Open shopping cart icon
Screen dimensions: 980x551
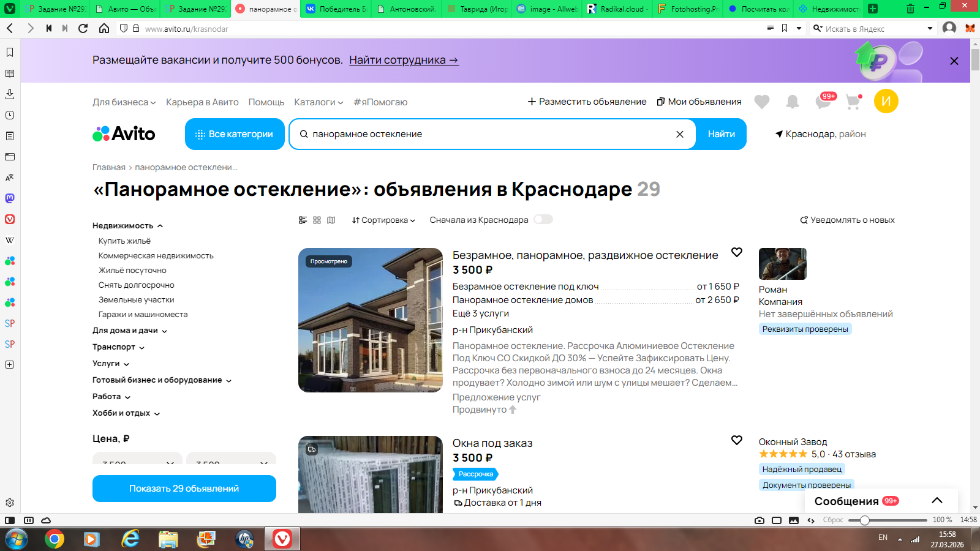pyautogui.click(x=853, y=102)
